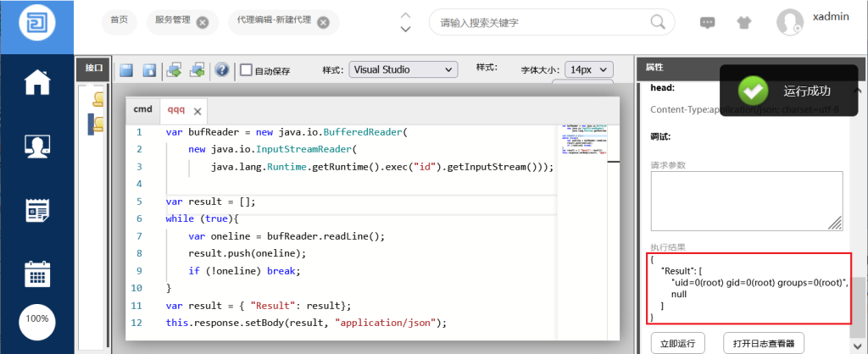Select the qqq editor tab
Viewport: 868px width, 354px height.
175,110
